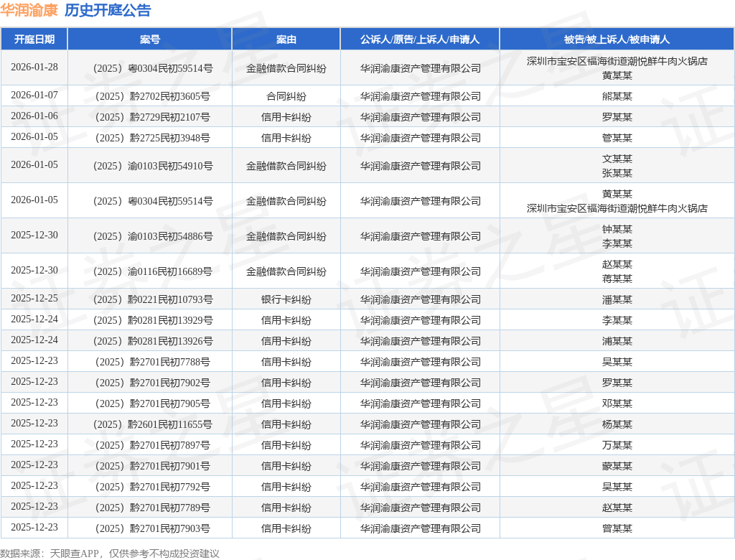Click case number 黔2701民初7788号
The width and height of the screenshot is (735, 560).
click(x=153, y=362)
